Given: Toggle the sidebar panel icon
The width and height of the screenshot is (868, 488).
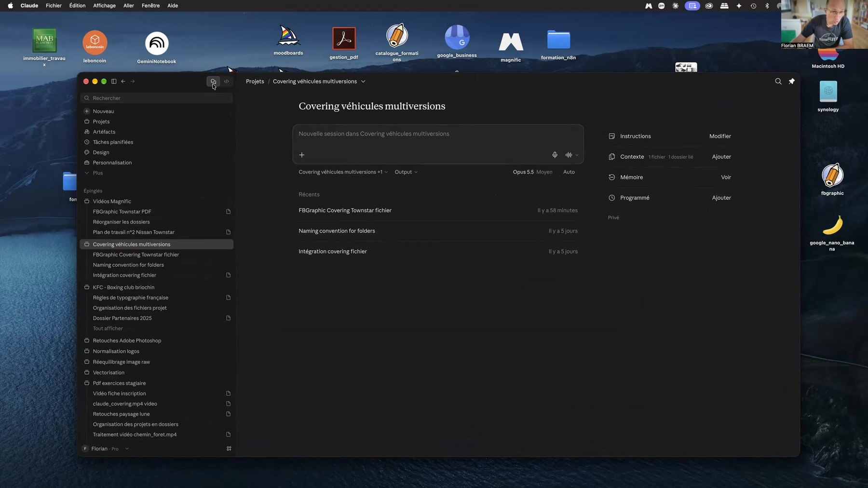Looking at the screenshot, I should 114,81.
